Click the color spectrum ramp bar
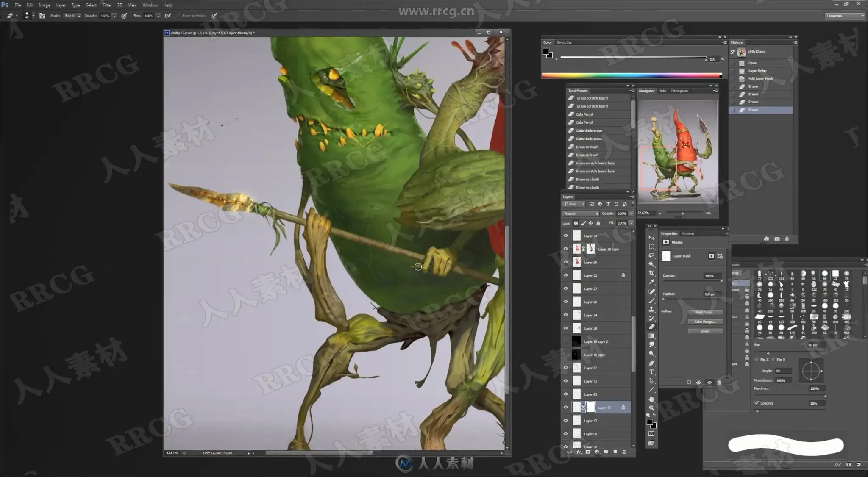This screenshot has width=868, height=477. [x=632, y=75]
